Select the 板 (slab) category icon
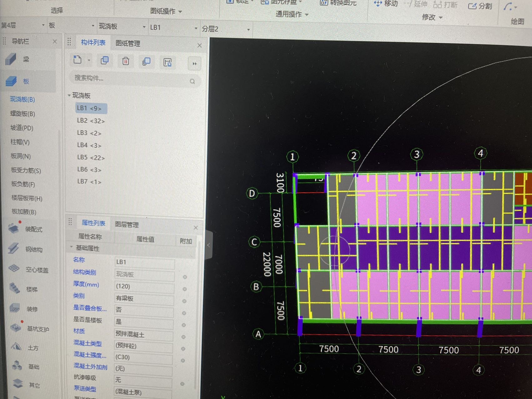Viewport: 532px width, 399px height. [11, 81]
